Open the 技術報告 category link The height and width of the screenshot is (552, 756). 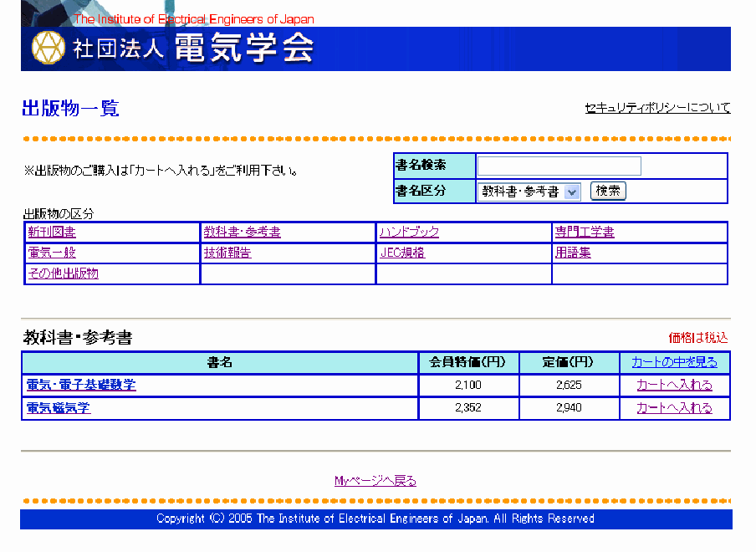coord(227,253)
